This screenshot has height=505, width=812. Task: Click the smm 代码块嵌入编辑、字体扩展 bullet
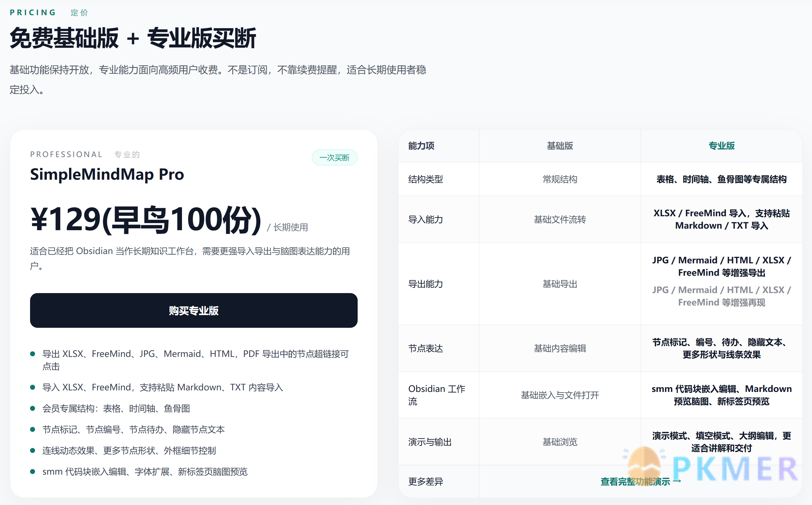[x=145, y=472]
